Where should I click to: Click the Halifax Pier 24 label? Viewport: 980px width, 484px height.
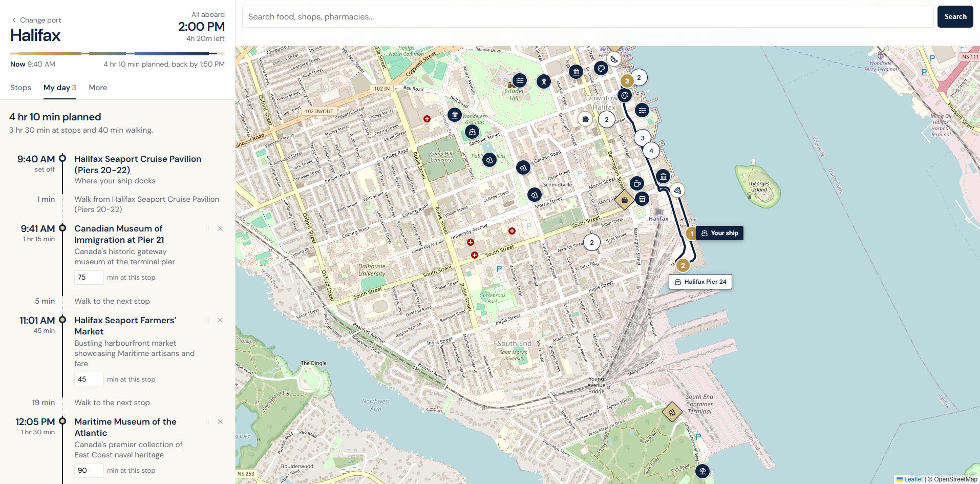(x=700, y=282)
